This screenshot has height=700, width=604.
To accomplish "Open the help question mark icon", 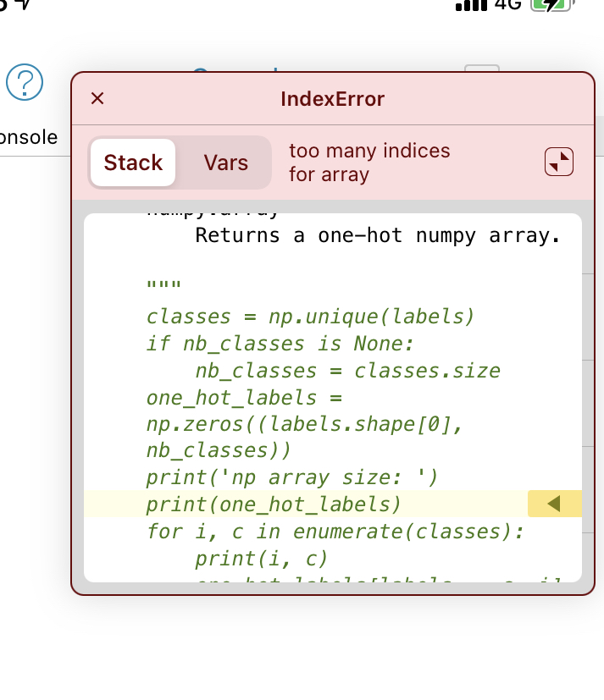I will pyautogui.click(x=25, y=82).
